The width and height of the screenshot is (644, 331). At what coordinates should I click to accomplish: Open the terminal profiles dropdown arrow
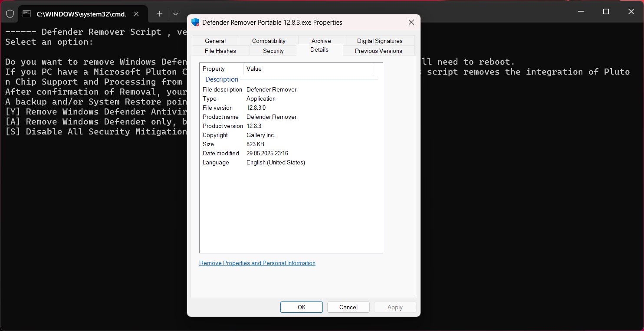[x=175, y=14]
